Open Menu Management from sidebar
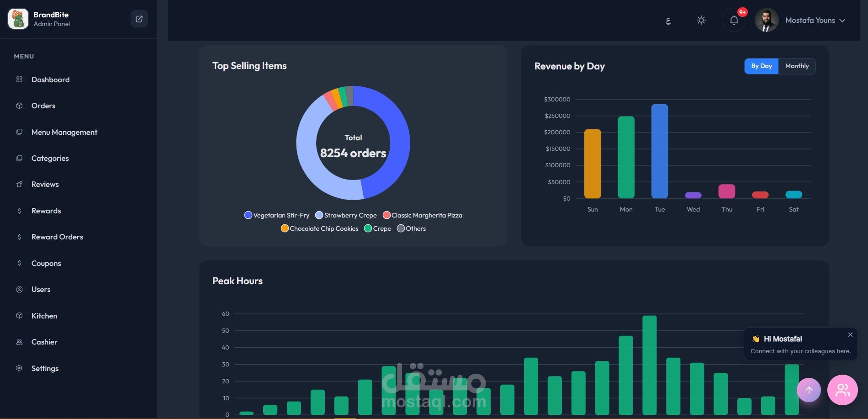Screen dimensions: 868x419 [64, 132]
